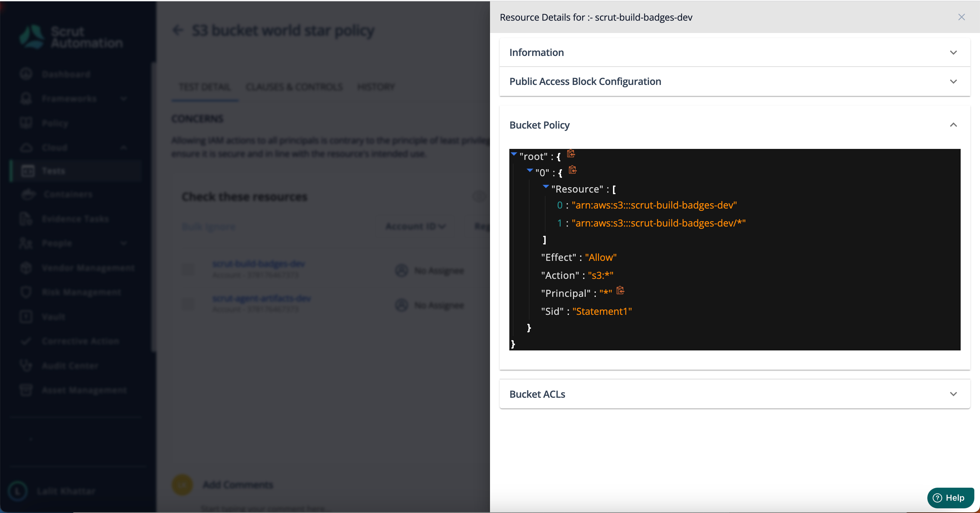The width and height of the screenshot is (980, 513).
Task: Expand the Bucket ACLs section
Action: coord(735,394)
